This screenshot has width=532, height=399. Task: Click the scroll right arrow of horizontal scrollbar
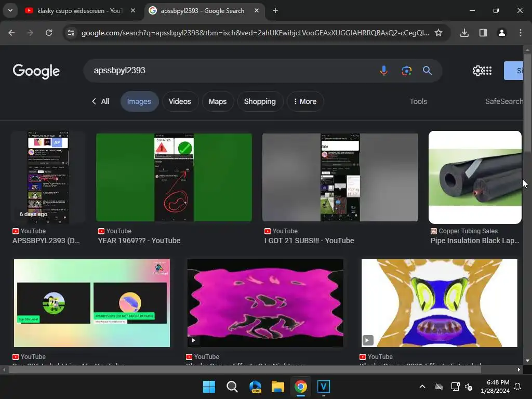519,370
